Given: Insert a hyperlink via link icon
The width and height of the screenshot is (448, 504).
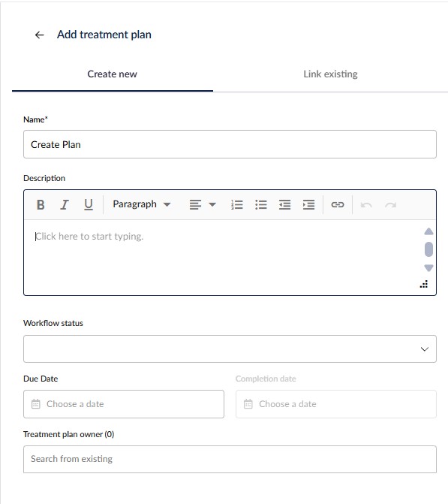Looking at the screenshot, I should [338, 204].
